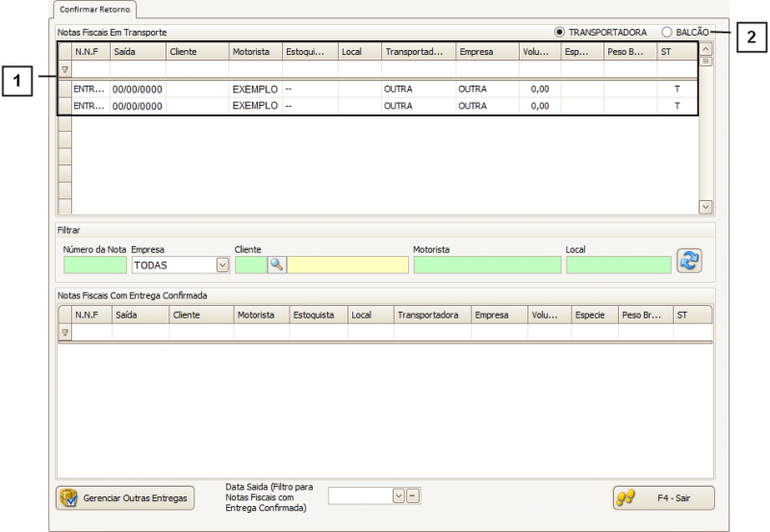Open the Data Saída date dropdown
This screenshot has height=532, width=770.
[398, 495]
